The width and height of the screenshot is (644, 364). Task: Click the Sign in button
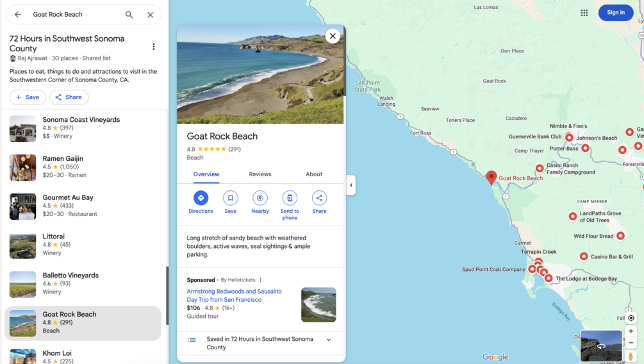point(616,13)
